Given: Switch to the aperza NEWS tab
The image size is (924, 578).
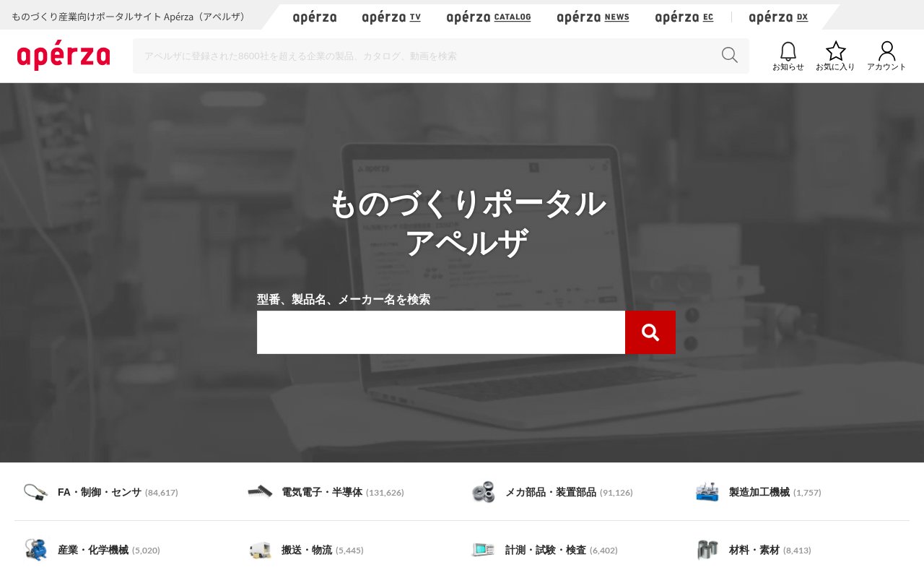Looking at the screenshot, I should coord(593,17).
